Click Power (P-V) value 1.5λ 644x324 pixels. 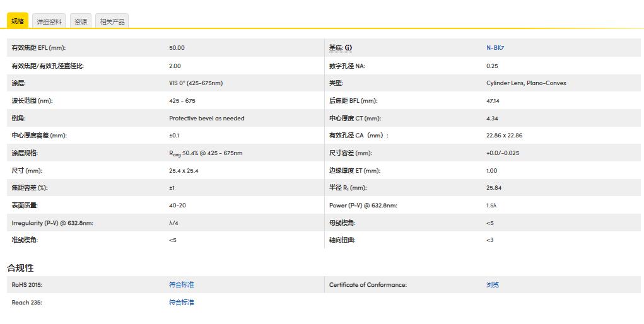click(491, 205)
